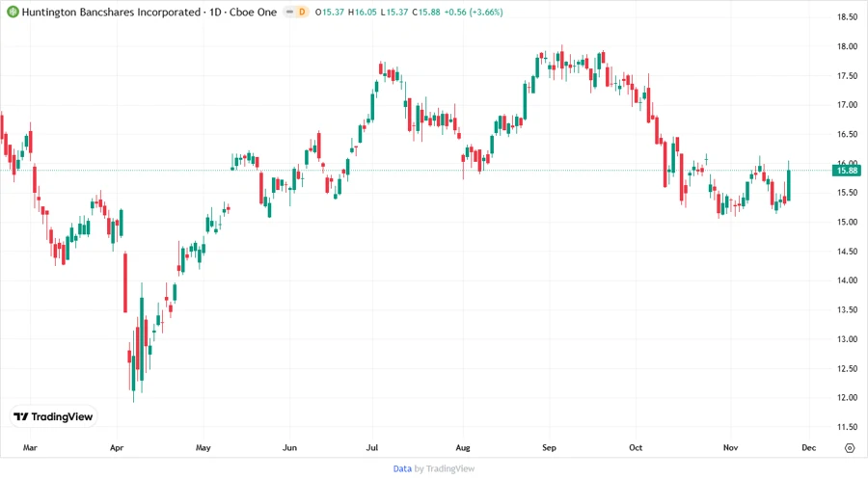The height and width of the screenshot is (480, 868).
Task: Click the Apr label on time axis
Action: (117, 447)
